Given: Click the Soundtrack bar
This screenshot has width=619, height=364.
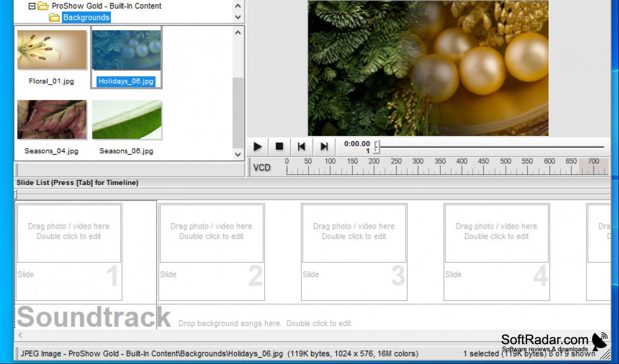Looking at the screenshot, I should click(313, 317).
